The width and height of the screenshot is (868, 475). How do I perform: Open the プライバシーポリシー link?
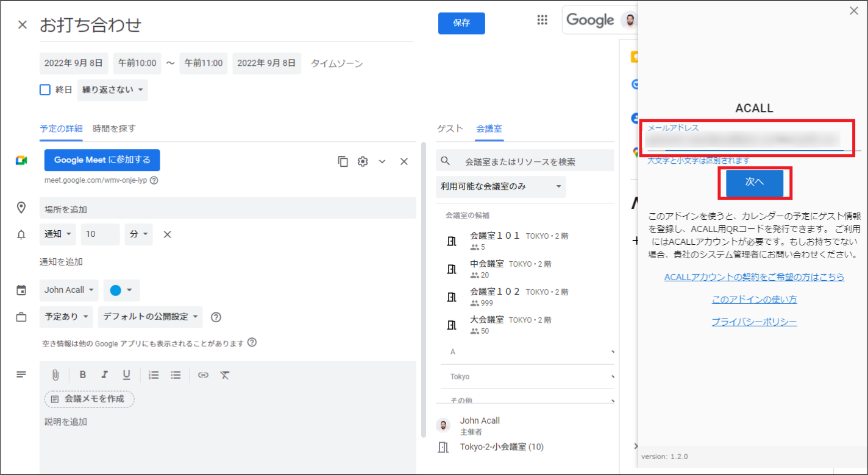tap(754, 322)
